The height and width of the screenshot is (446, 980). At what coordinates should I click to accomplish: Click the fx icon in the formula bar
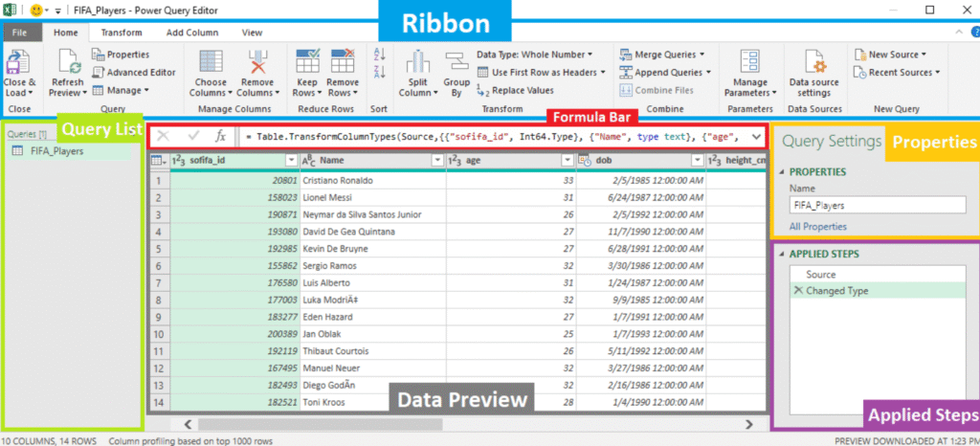point(221,136)
